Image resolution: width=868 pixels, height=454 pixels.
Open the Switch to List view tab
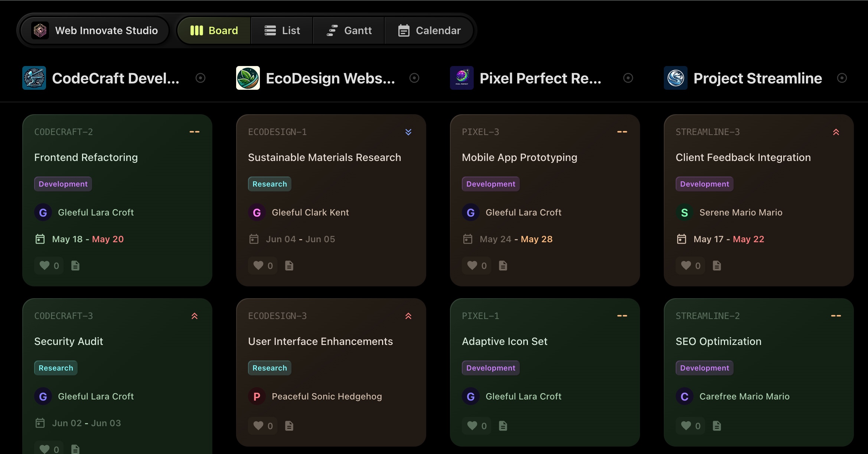click(x=282, y=30)
